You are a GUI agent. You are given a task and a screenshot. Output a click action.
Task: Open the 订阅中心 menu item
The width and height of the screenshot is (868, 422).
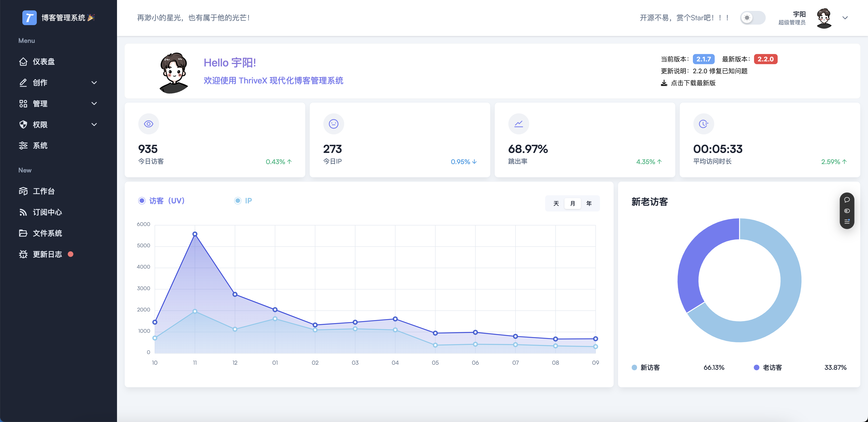58,212
